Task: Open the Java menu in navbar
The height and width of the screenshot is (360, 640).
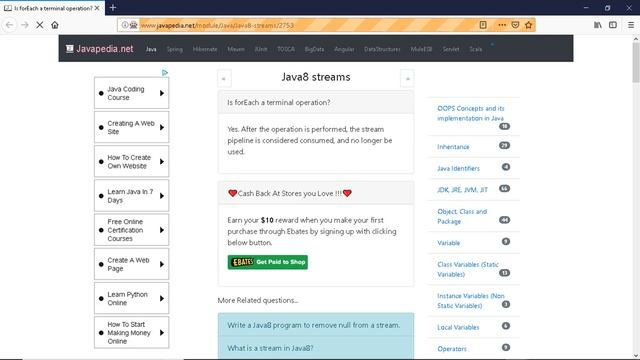Action: point(151,49)
